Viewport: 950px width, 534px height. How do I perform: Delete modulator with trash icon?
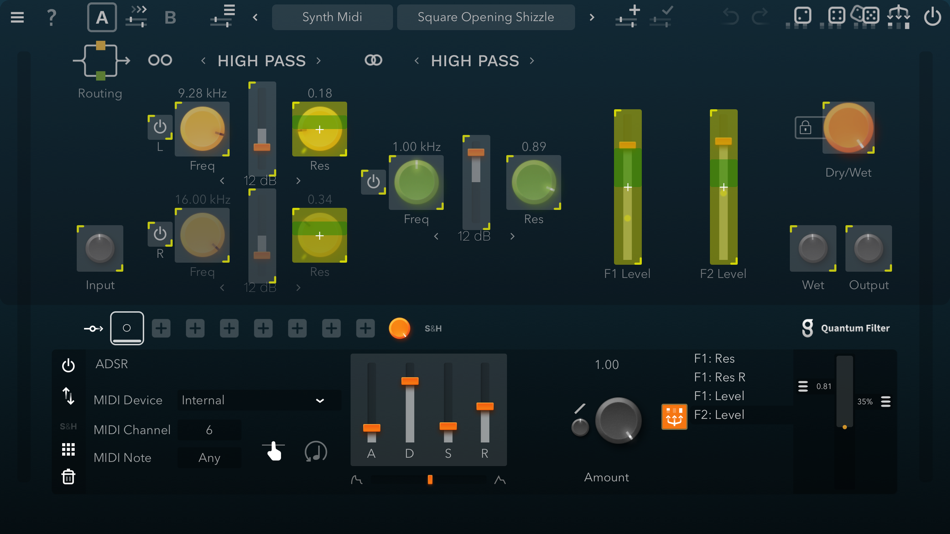68,477
